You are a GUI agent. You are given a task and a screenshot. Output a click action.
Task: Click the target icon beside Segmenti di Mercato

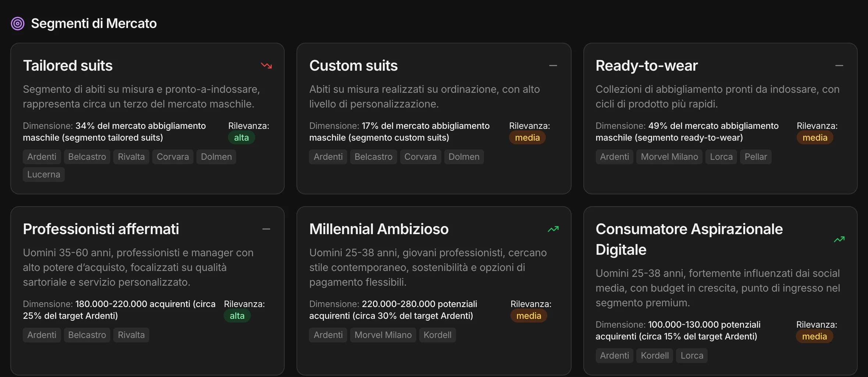pos(18,24)
